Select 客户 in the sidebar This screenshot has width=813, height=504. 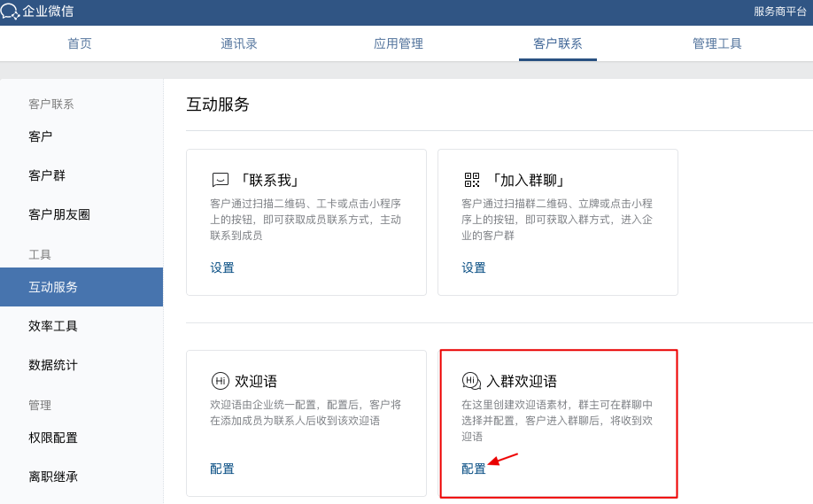pos(41,136)
